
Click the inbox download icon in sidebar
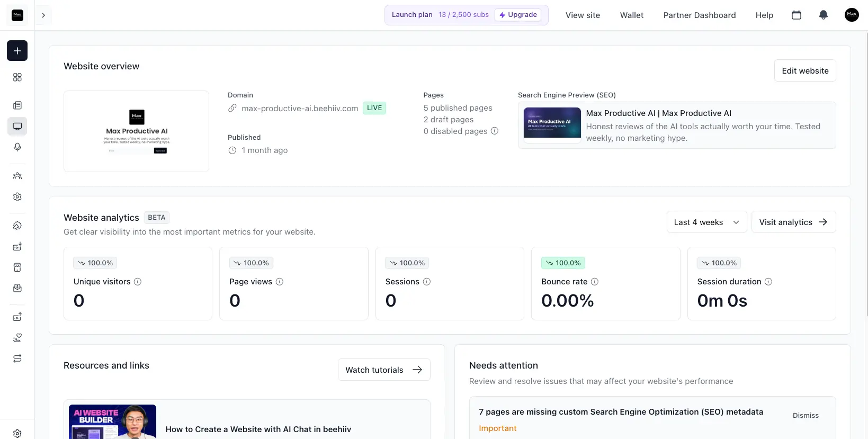click(17, 288)
